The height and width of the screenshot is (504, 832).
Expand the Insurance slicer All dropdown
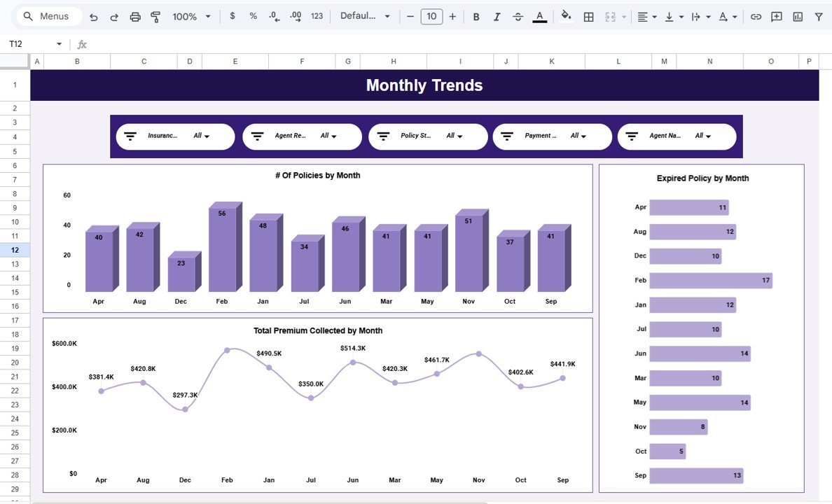pos(205,136)
